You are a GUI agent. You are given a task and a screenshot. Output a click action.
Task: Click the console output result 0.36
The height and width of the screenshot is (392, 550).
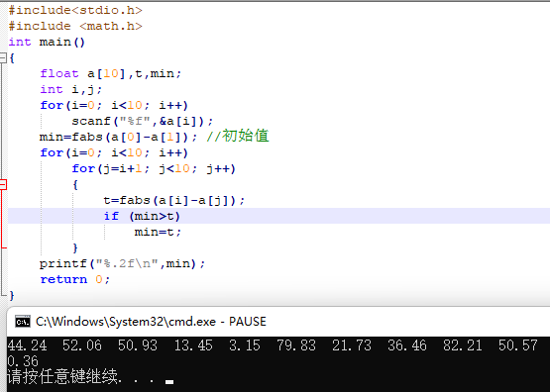click(x=23, y=361)
